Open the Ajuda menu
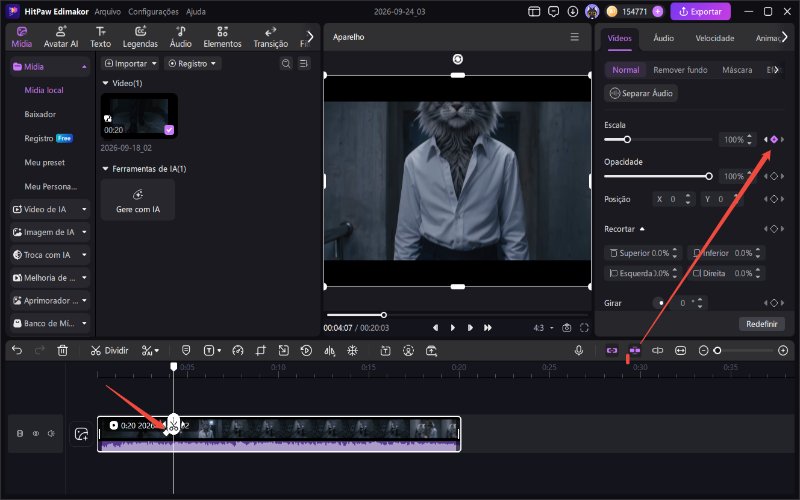This screenshot has height=500, width=800. click(196, 11)
